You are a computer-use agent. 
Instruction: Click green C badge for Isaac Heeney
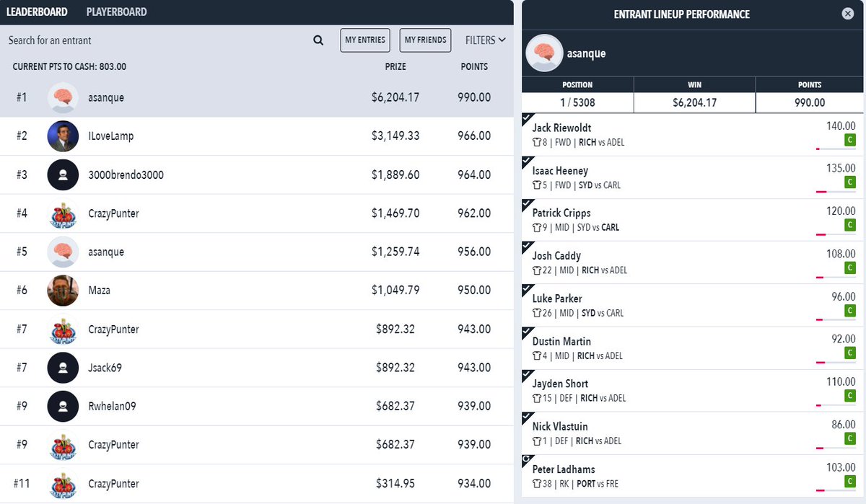tap(850, 183)
